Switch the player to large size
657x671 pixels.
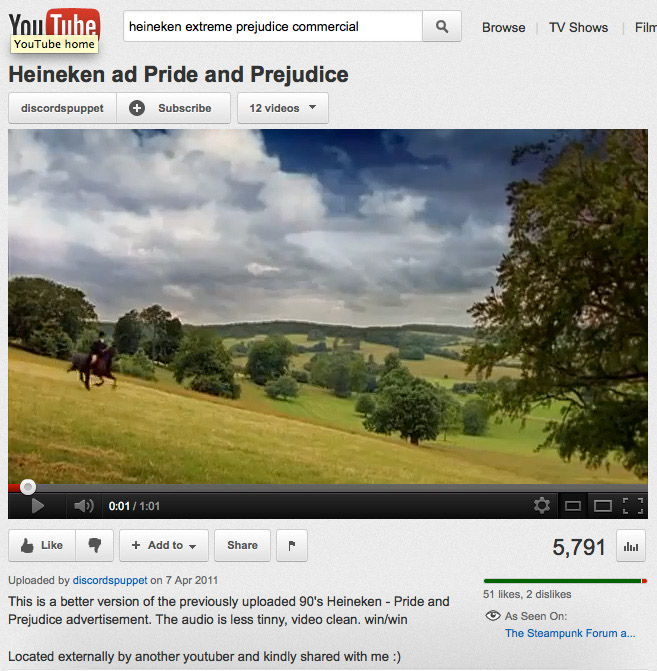tap(603, 506)
